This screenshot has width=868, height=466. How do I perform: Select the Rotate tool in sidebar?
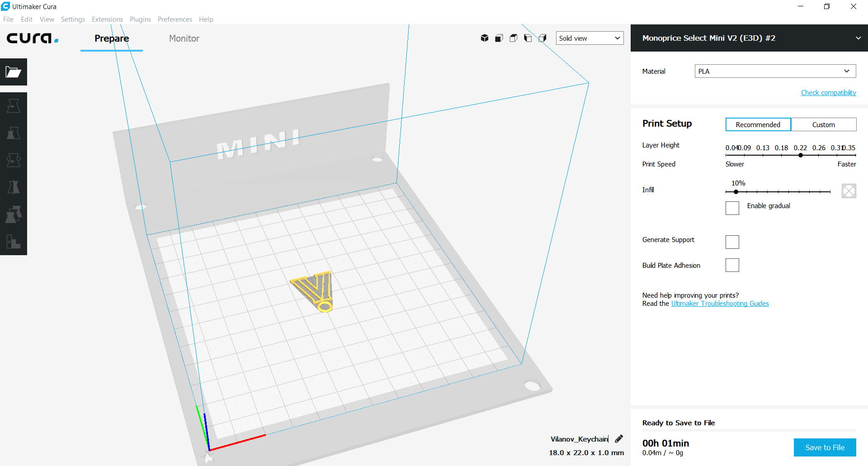[14, 160]
